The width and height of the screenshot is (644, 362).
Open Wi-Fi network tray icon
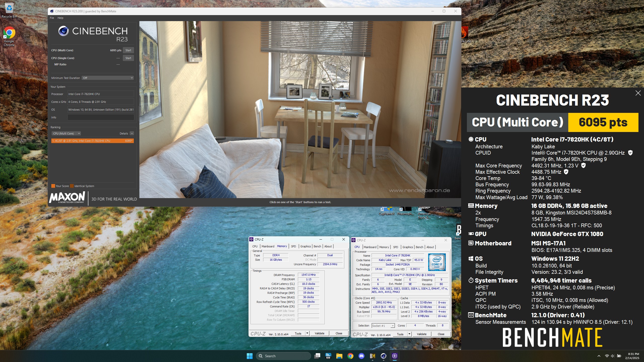pyautogui.click(x=607, y=356)
